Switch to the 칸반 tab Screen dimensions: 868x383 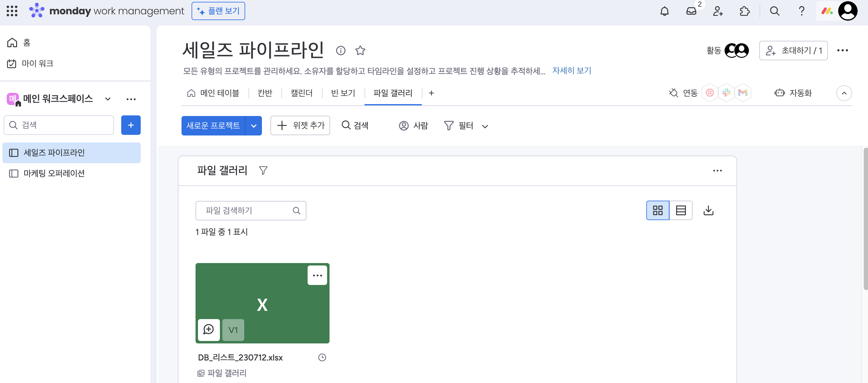coord(264,93)
